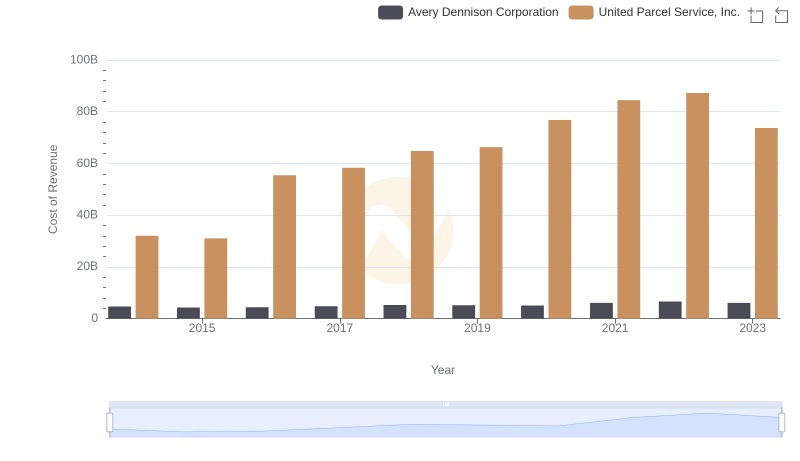Activate the zoom area selection icon
The image size is (800, 461).
click(x=756, y=15)
